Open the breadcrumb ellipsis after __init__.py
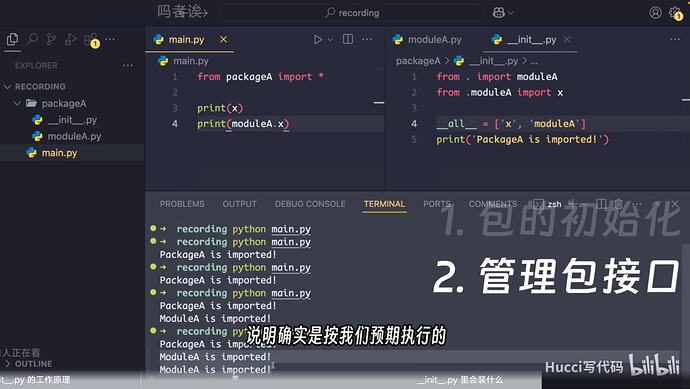The width and height of the screenshot is (690, 389). [x=534, y=61]
